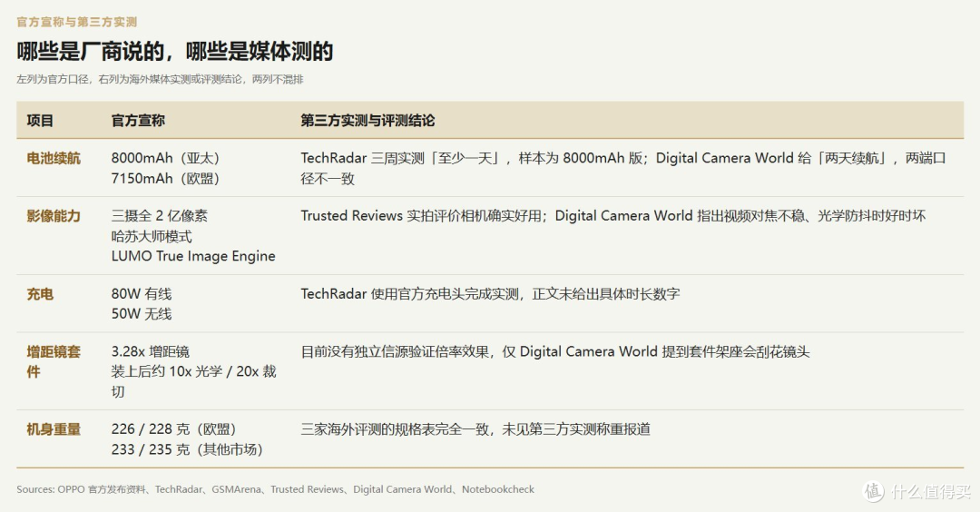Click the text '哈苏大师模式'
This screenshot has height=512, width=980.
pos(152,236)
